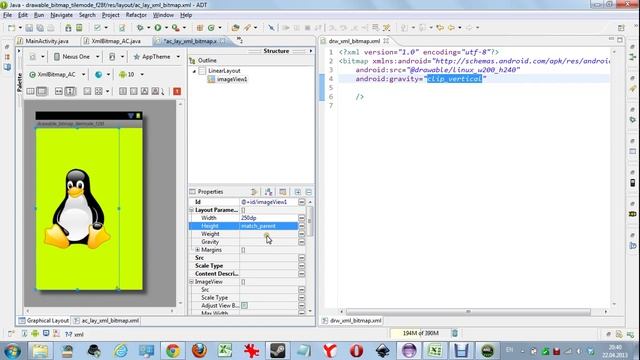This screenshot has width=640, height=360.
Task: Open the locale globe dropdown
Action: [x=102, y=75]
